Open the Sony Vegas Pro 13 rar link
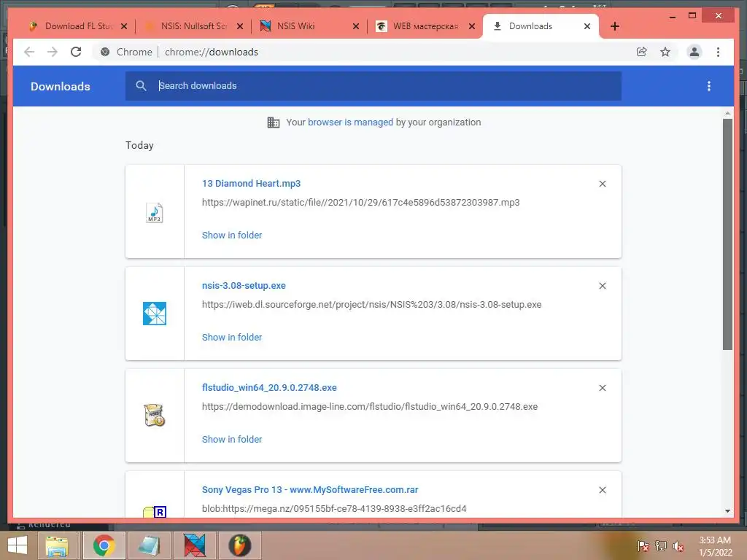 coord(309,489)
